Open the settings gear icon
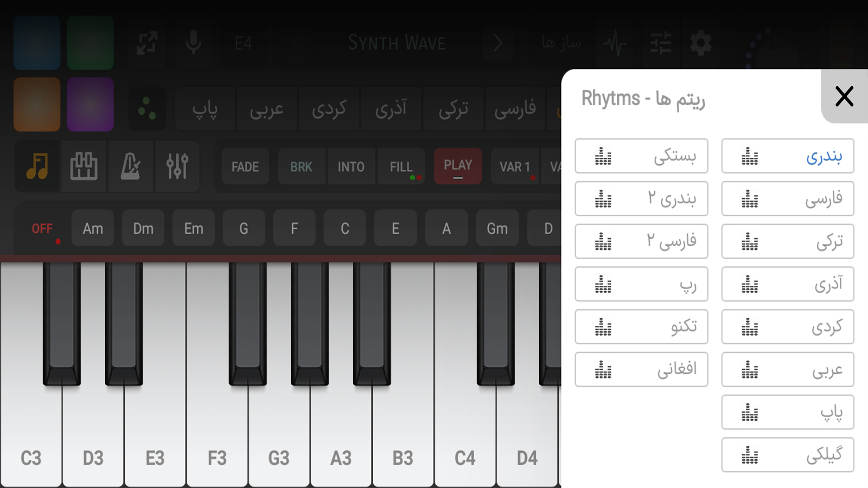Screen dimensions: 868x488 pyautogui.click(x=700, y=43)
